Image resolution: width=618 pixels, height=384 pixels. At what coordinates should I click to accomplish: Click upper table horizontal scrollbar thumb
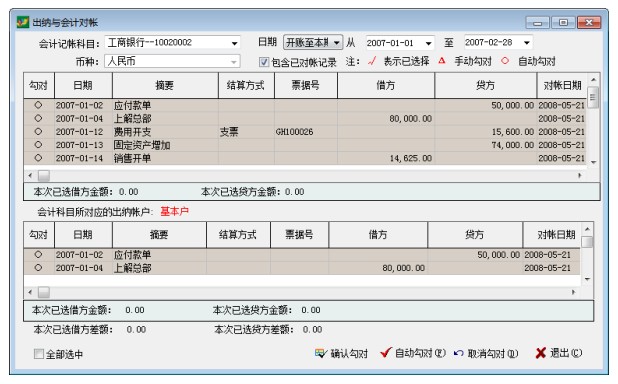click(x=43, y=175)
